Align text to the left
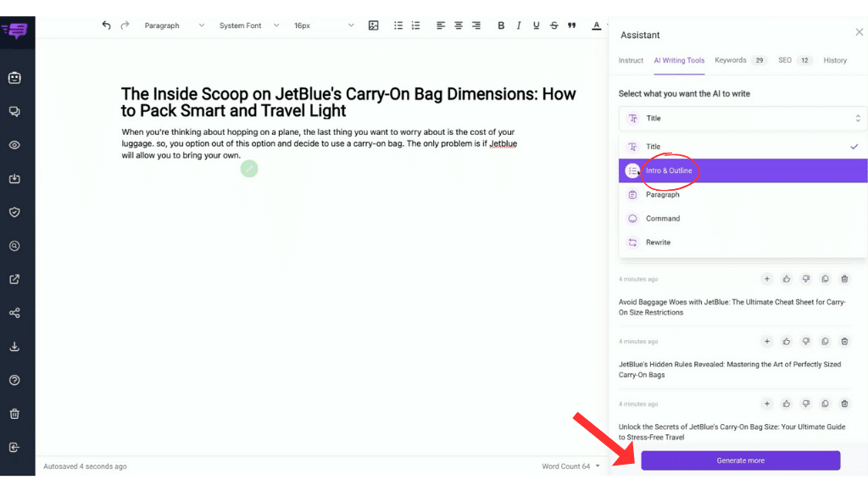 tap(441, 25)
